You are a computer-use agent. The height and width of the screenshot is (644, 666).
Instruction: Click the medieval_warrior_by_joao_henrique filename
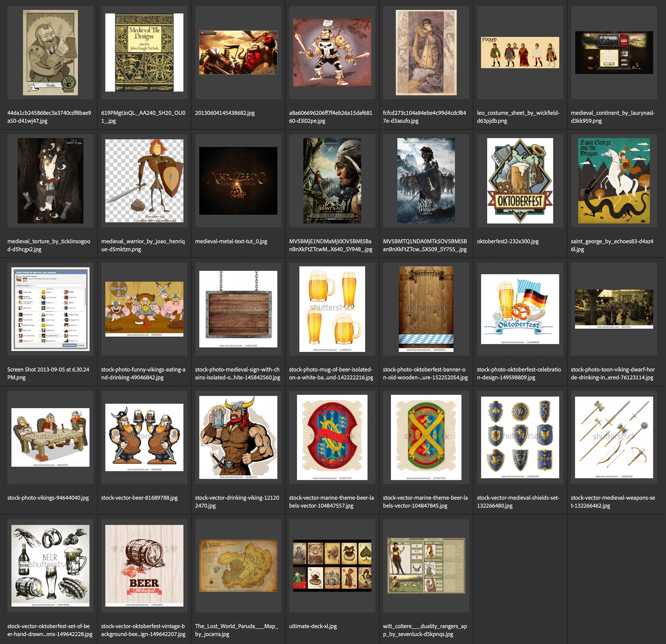143,245
